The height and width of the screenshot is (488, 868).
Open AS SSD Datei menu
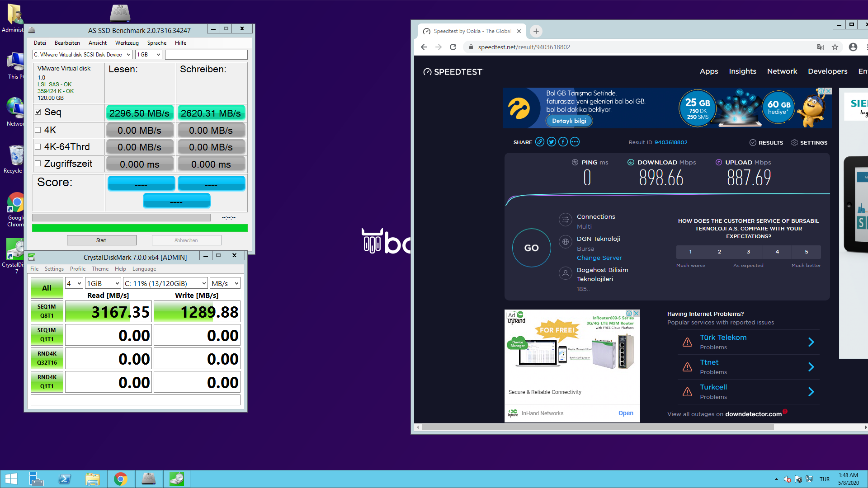click(40, 43)
